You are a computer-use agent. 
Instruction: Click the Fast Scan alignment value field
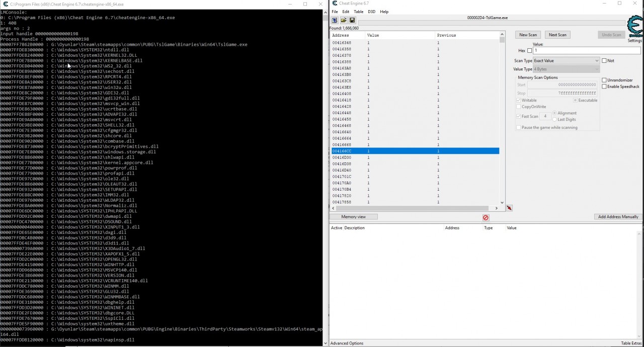coord(545,116)
